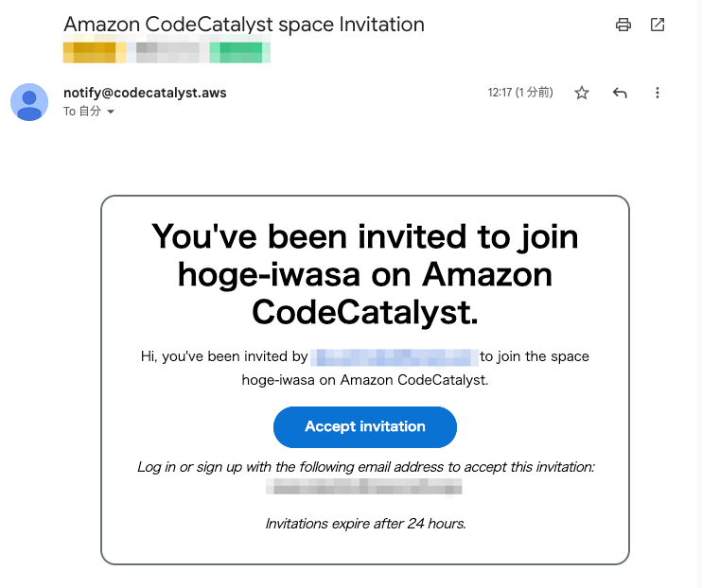Click the yellow label tag under subject
Image resolution: width=702 pixels, height=588 pixels.
pos(94,52)
